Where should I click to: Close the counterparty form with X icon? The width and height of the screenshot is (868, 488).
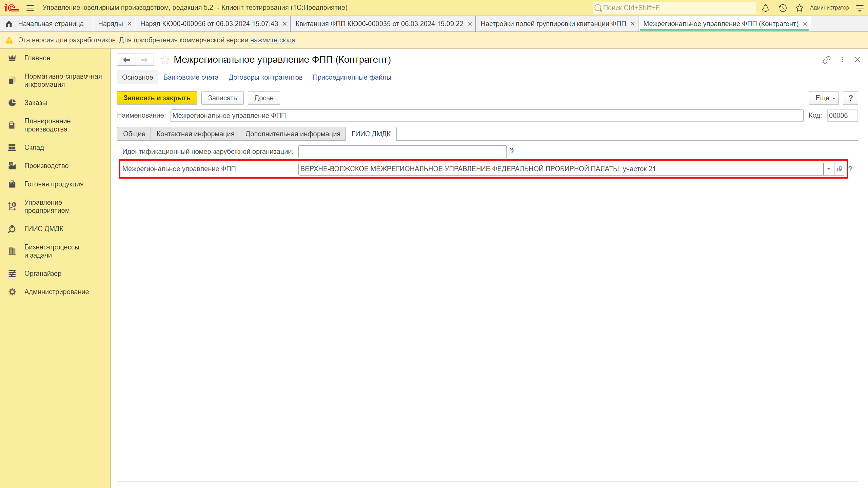[857, 60]
